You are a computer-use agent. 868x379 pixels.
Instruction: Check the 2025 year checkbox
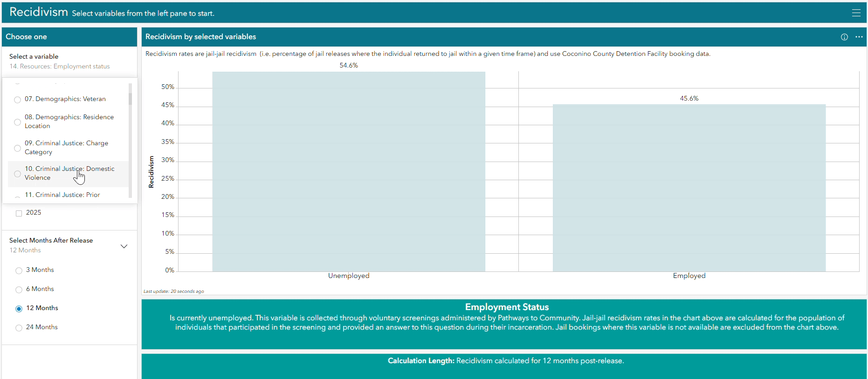19,213
